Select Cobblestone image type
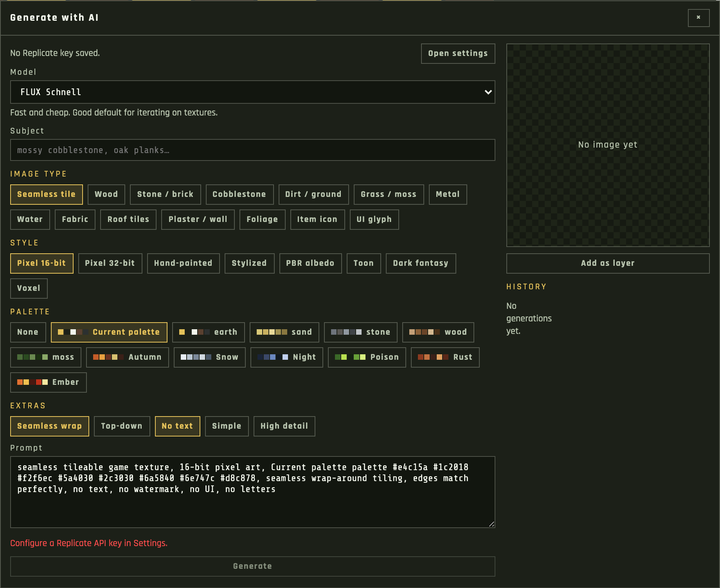The image size is (720, 588). tap(239, 194)
